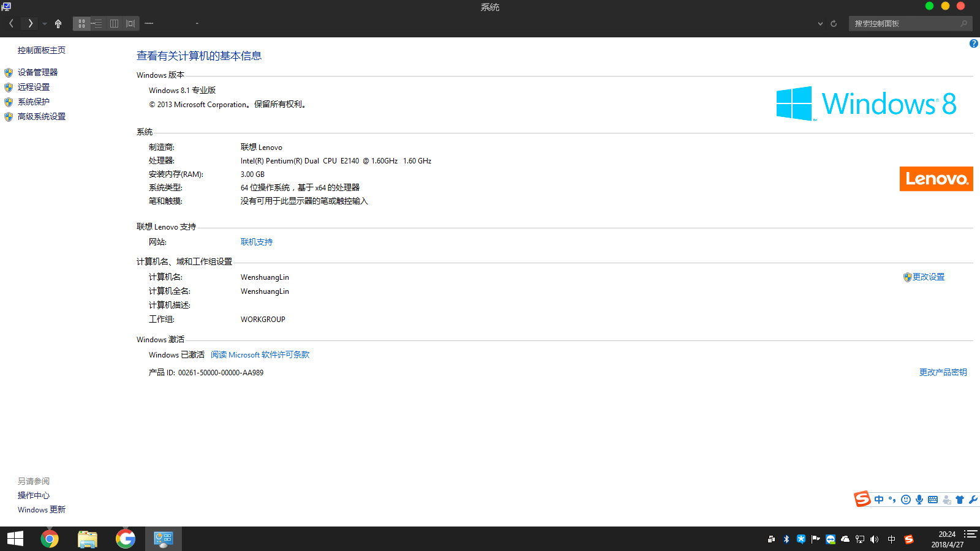Toggle Chinese/English mode on Sogou bar
Screen dimensions: 980x551
point(879,500)
